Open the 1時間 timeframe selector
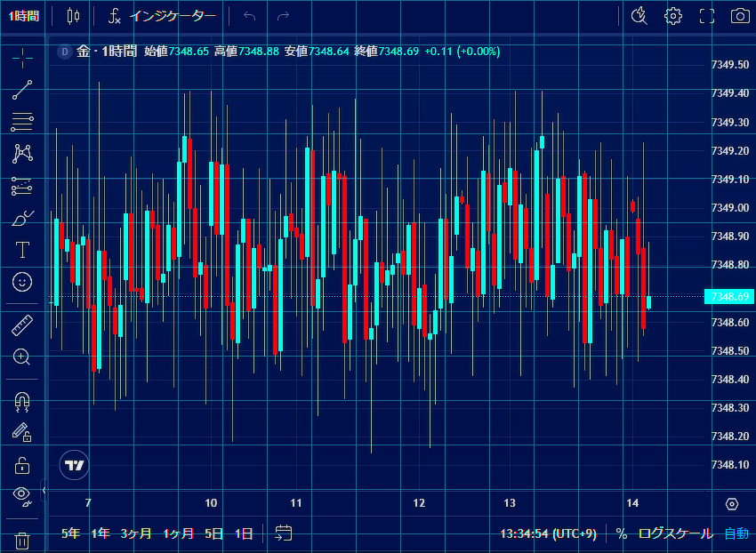This screenshot has width=756, height=553. click(23, 16)
